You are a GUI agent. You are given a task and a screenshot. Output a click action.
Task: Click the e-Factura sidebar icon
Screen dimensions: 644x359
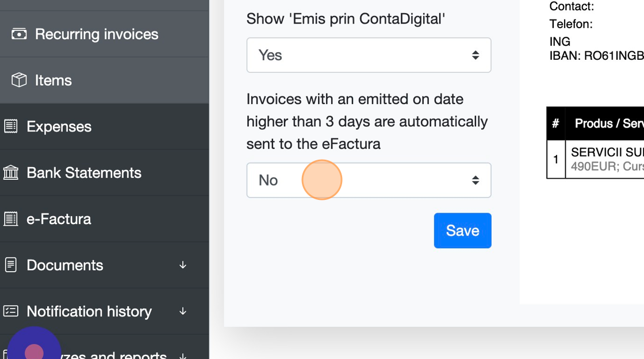(x=10, y=219)
